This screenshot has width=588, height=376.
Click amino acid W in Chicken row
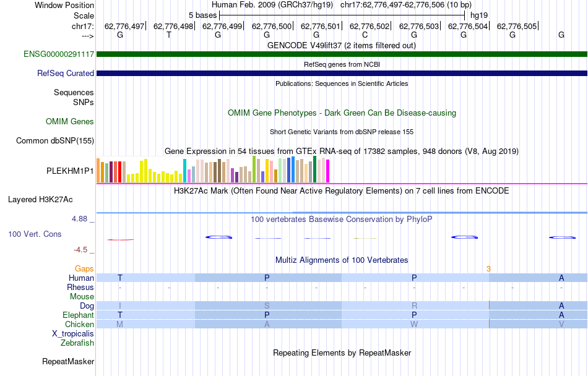(414, 324)
